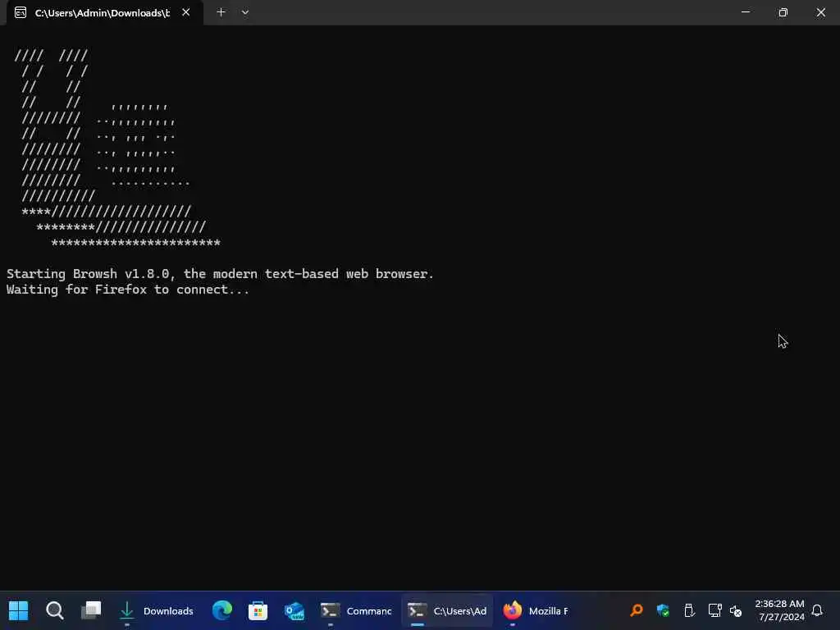
Task: Open the Outlook app from the taskbar
Action: 294,610
